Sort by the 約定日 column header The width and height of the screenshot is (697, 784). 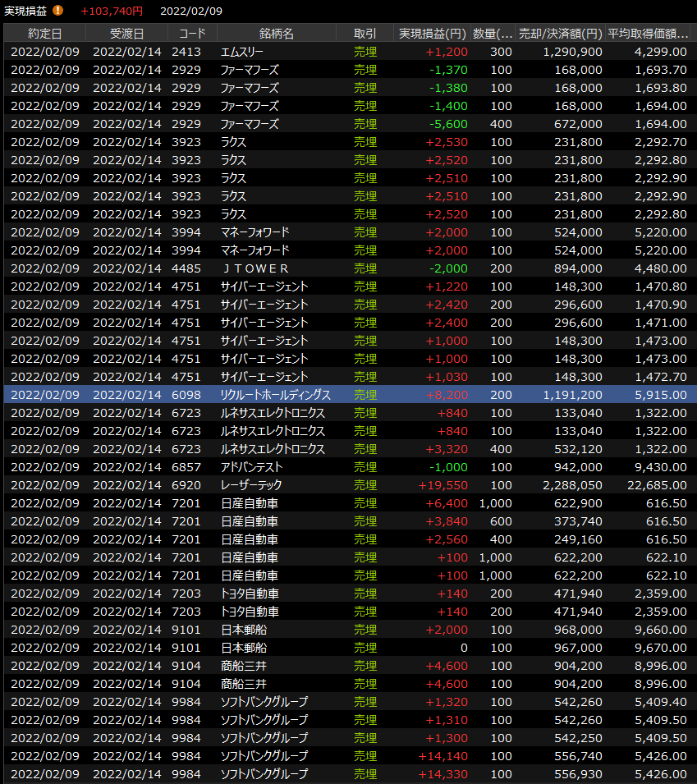[44, 34]
